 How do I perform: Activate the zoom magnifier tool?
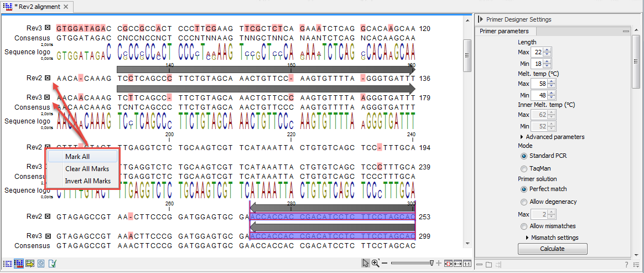(375, 264)
